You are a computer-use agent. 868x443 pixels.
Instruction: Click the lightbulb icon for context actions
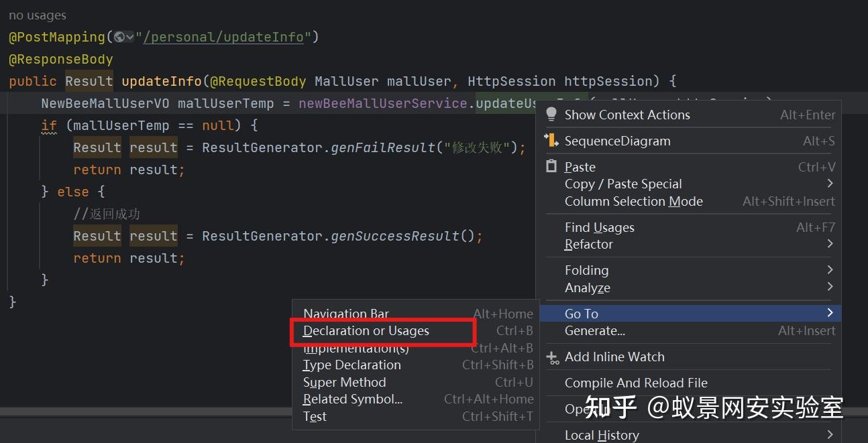551,115
